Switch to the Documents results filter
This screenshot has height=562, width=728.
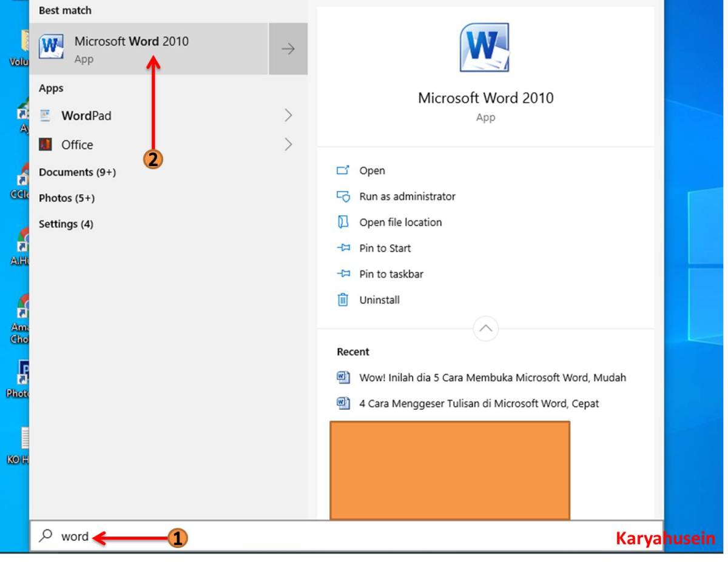point(77,172)
